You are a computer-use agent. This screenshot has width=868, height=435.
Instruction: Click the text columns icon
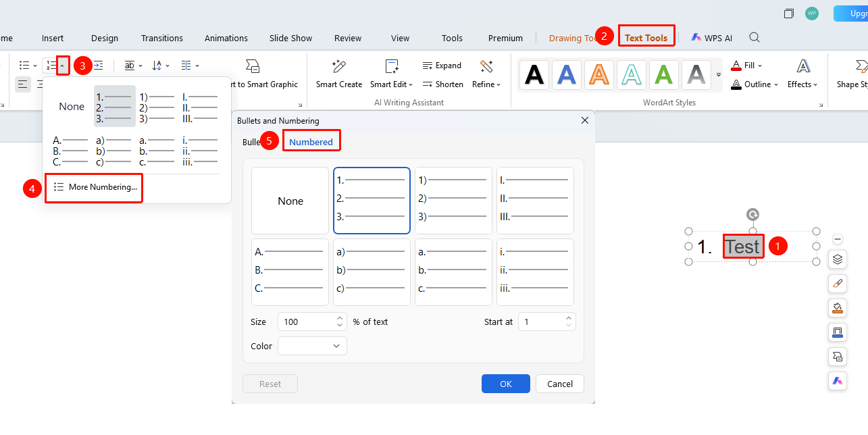click(186, 66)
